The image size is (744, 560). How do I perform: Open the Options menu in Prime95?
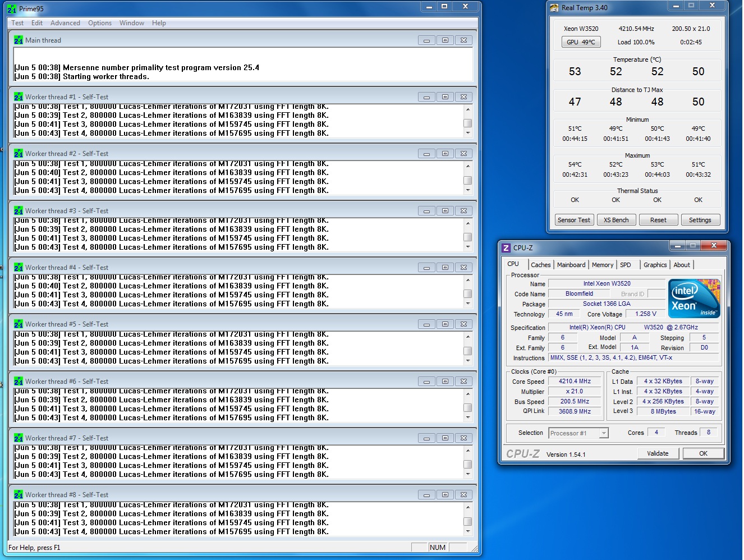click(100, 23)
